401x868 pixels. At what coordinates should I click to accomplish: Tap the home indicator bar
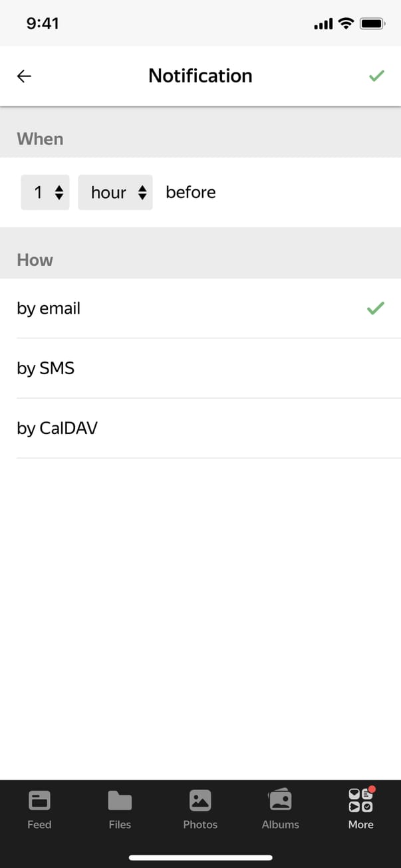point(200,857)
